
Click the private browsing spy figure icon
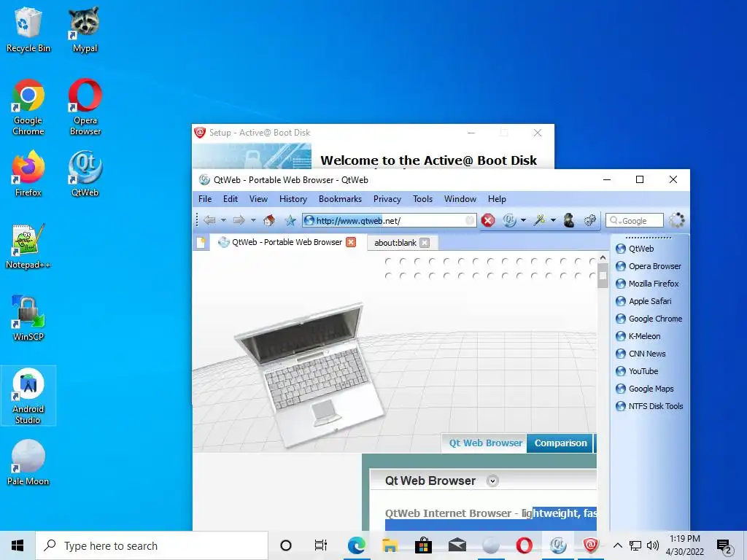point(569,220)
